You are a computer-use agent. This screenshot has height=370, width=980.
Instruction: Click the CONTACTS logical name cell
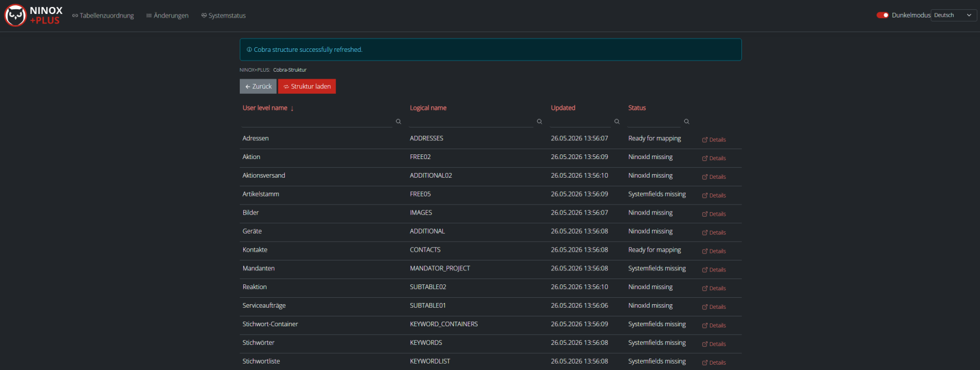(425, 250)
